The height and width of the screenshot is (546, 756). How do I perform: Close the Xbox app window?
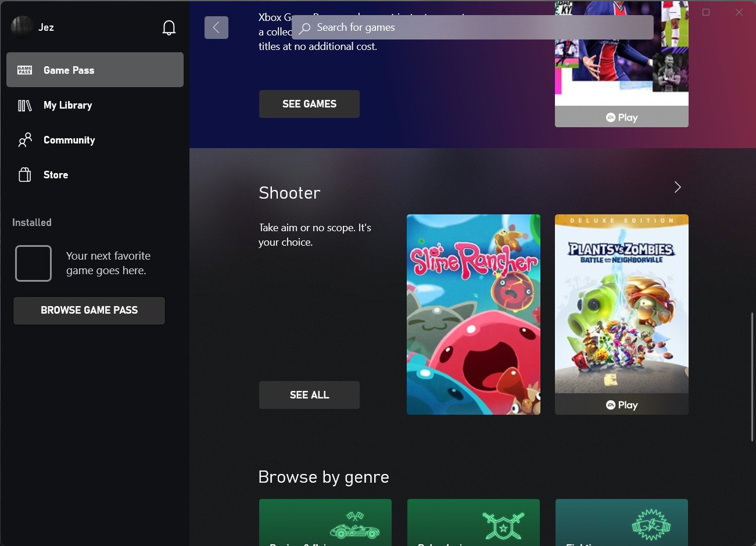click(739, 12)
